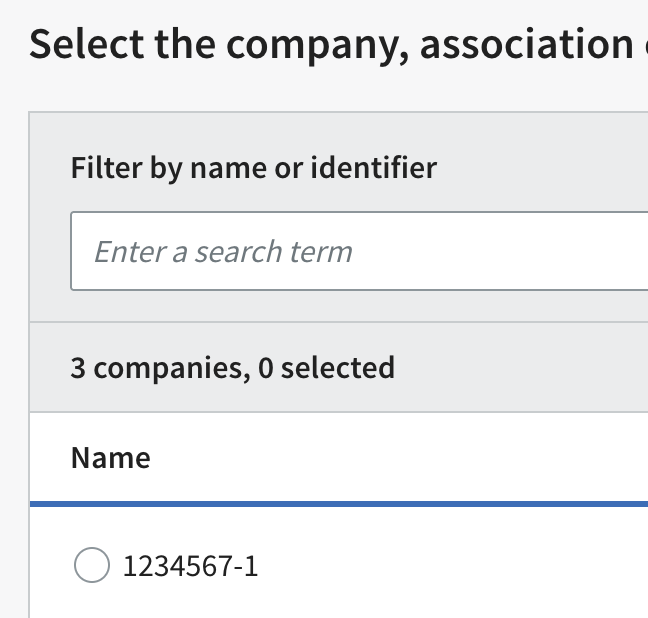The height and width of the screenshot is (618, 648).
Task: Click the "3 companies" part of the count
Action: pyautogui.click(x=158, y=368)
